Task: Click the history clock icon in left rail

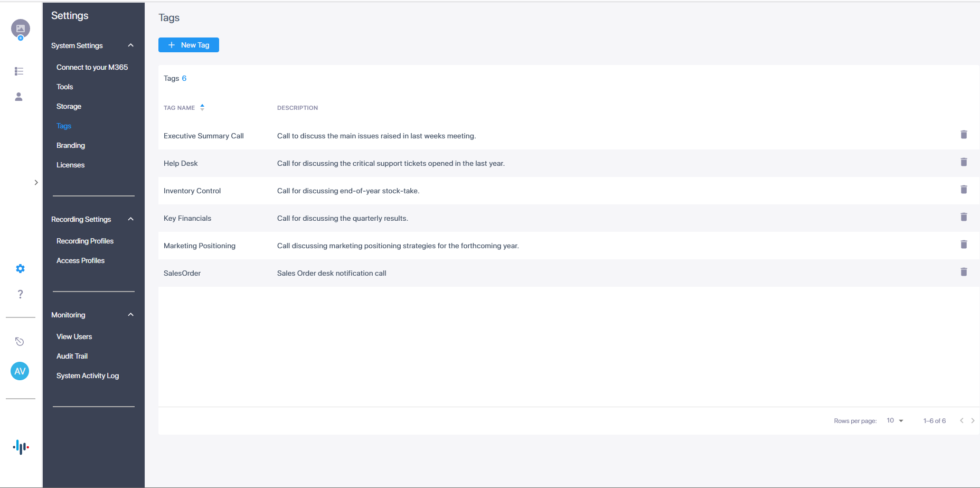Action: (20, 342)
